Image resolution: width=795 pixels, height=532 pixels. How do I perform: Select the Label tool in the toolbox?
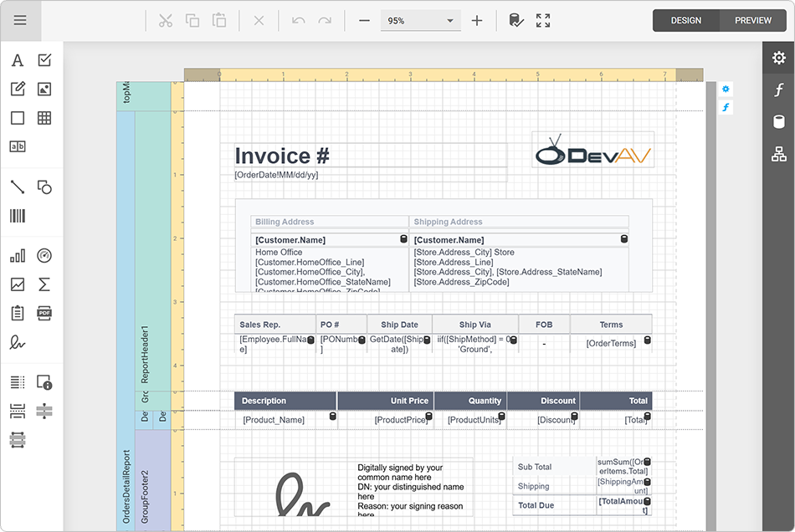(17, 60)
